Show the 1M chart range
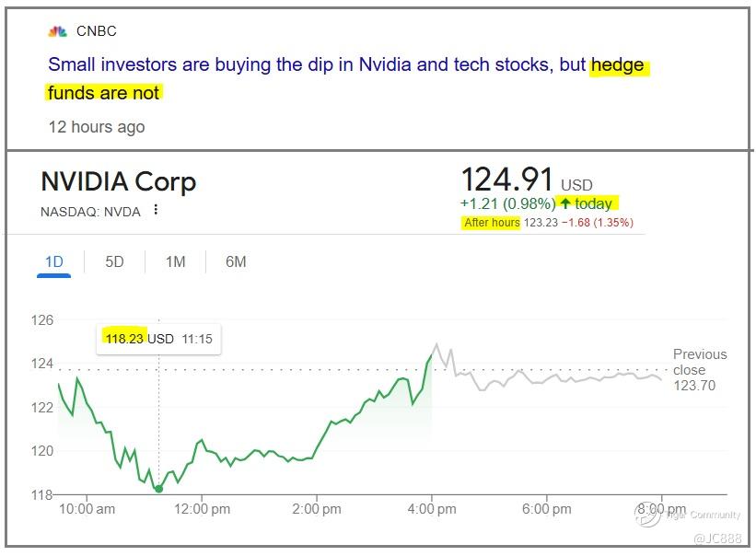The image size is (756, 556). pyautogui.click(x=175, y=262)
